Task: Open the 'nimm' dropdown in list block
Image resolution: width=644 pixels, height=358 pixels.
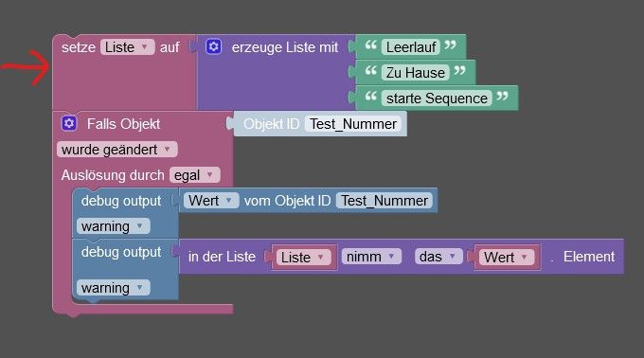Action: (x=371, y=257)
